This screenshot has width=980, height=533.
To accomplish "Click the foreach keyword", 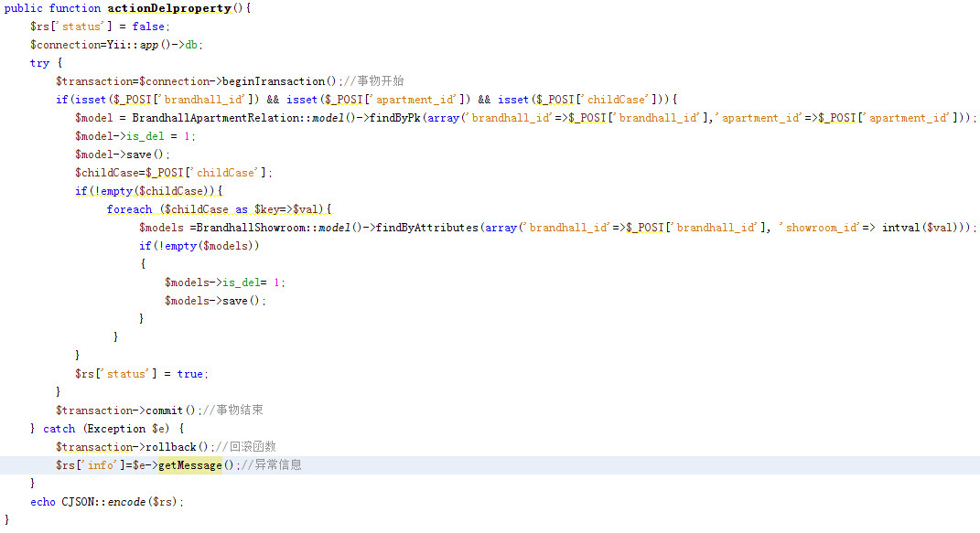I will point(129,209).
